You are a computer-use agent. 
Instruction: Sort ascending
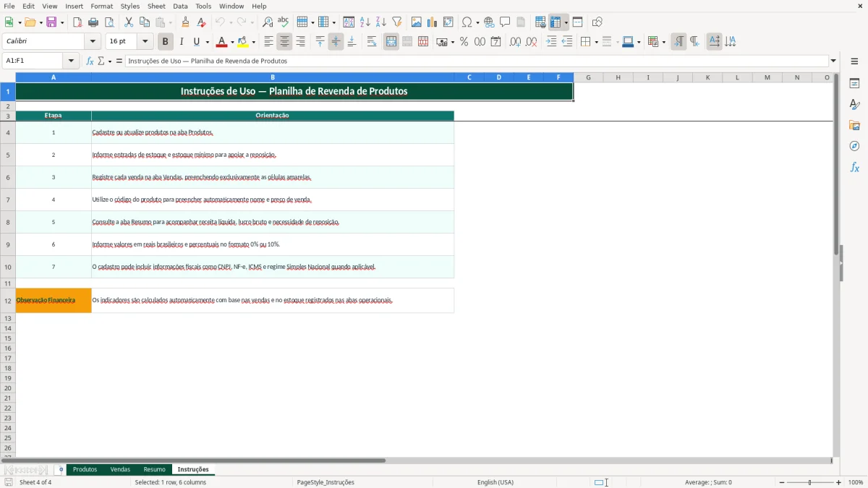(x=365, y=22)
